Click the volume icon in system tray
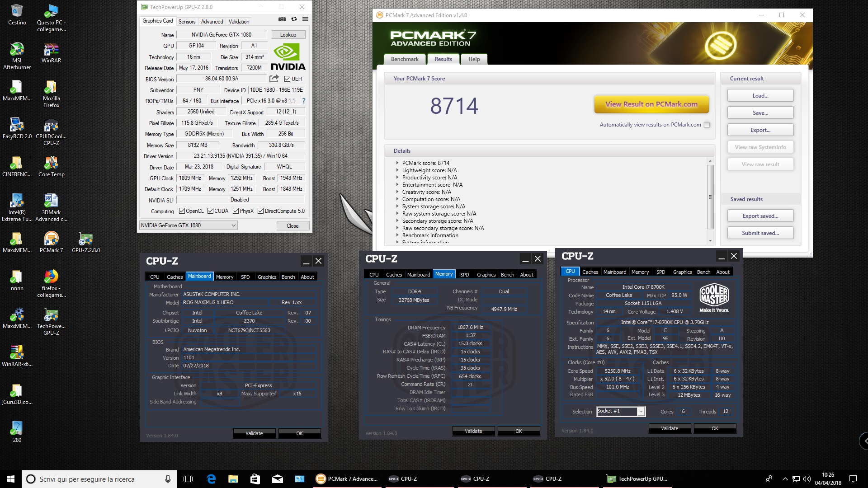The image size is (868, 488). (x=807, y=479)
